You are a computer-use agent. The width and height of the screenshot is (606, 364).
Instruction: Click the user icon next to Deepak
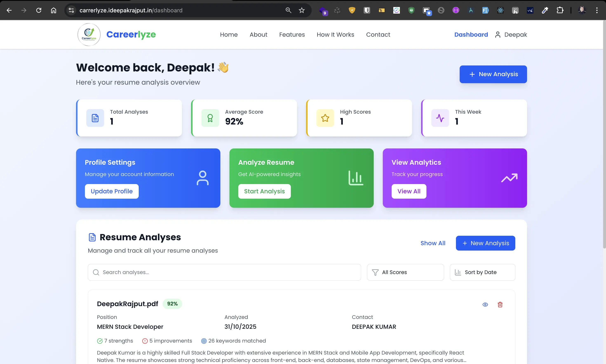click(498, 35)
